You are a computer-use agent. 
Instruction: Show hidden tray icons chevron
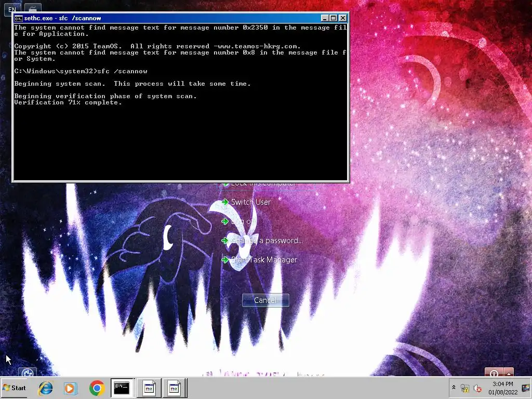click(454, 388)
